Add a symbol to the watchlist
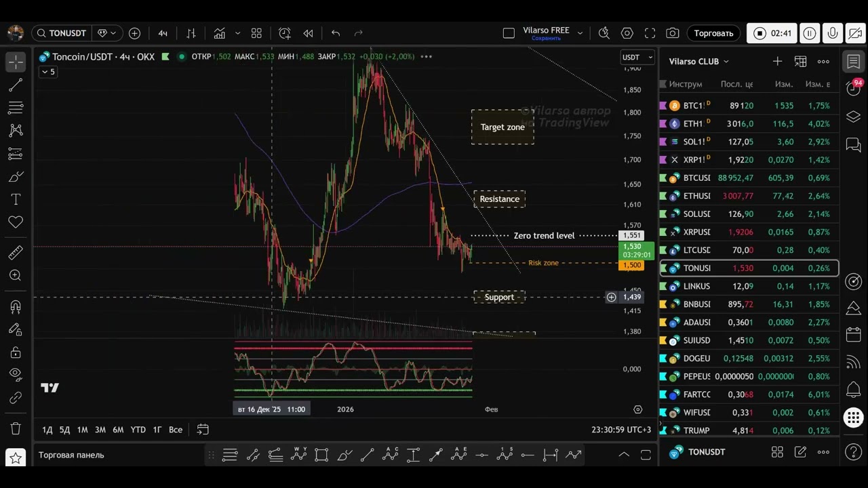This screenshot has width=868, height=488. pyautogui.click(x=777, y=61)
